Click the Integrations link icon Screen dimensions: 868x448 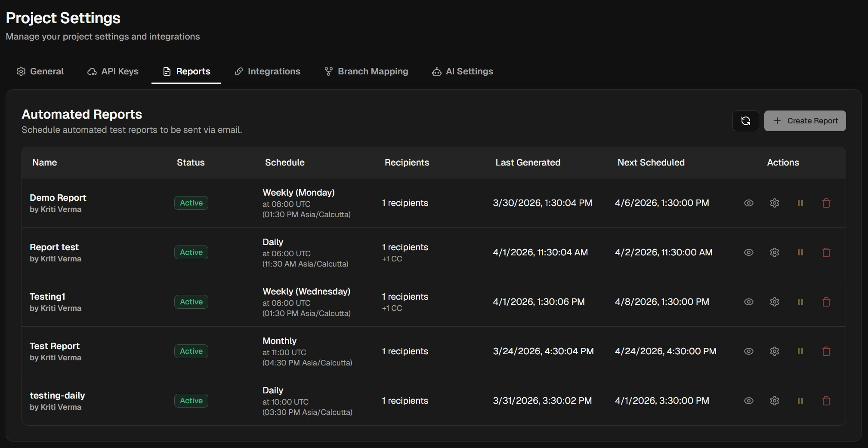point(239,71)
